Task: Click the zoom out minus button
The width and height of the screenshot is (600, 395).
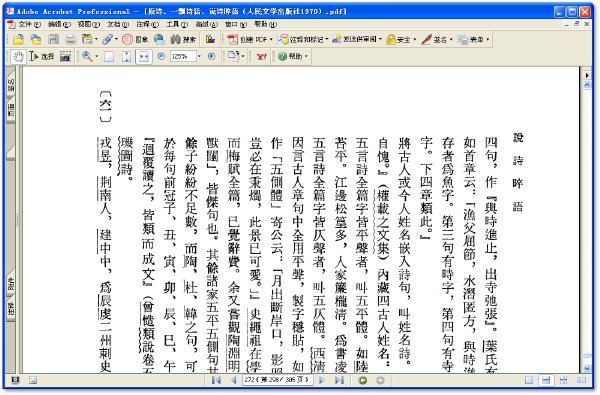Action: tap(161, 56)
